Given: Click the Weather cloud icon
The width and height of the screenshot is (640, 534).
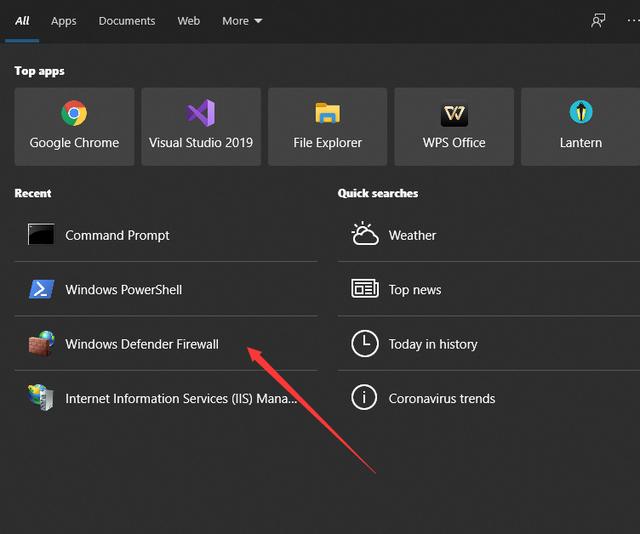Looking at the screenshot, I should (365, 235).
